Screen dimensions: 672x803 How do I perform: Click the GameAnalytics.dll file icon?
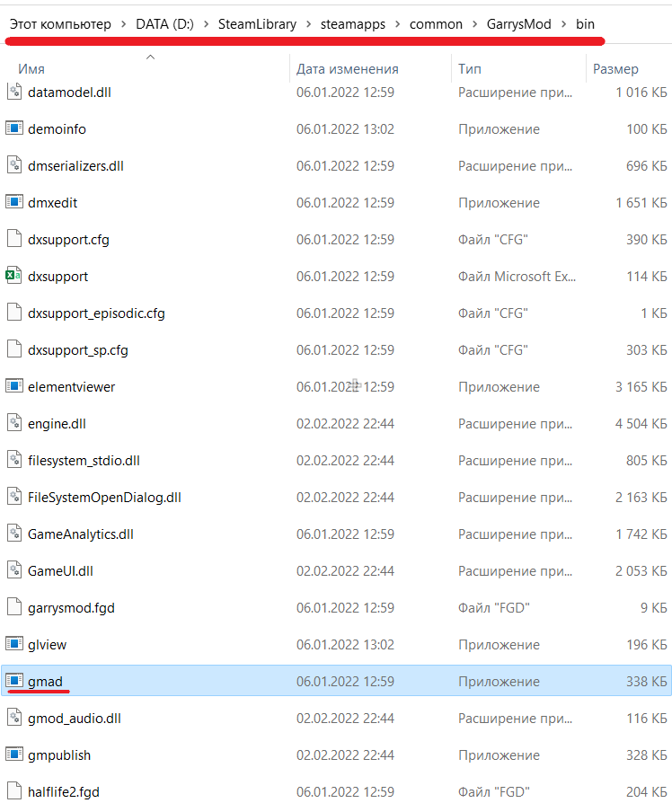click(14, 534)
